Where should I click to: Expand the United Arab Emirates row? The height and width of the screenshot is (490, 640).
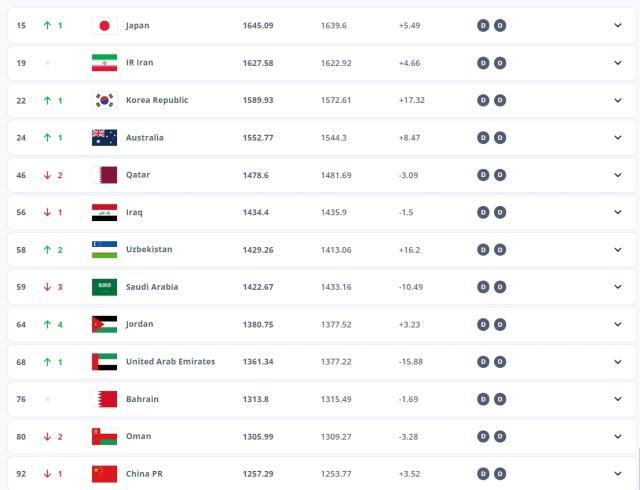(x=618, y=361)
